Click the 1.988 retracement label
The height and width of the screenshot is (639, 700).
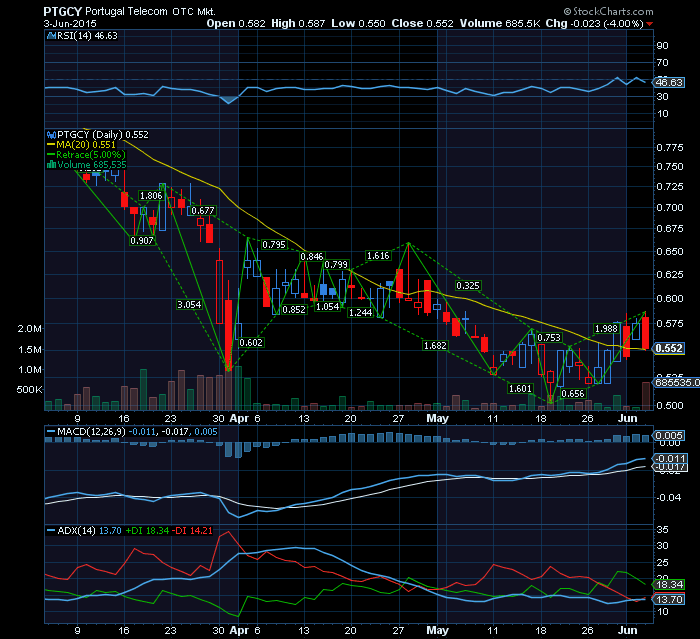coord(606,329)
